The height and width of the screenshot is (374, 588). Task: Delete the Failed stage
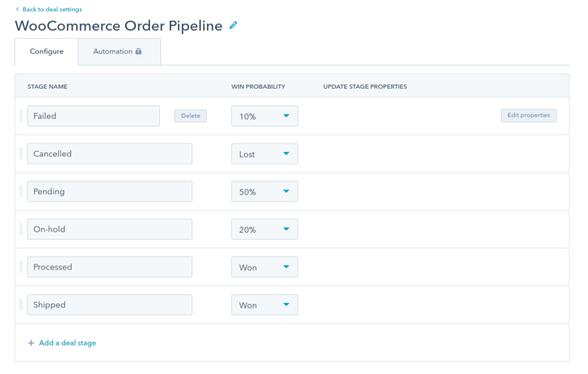point(191,116)
